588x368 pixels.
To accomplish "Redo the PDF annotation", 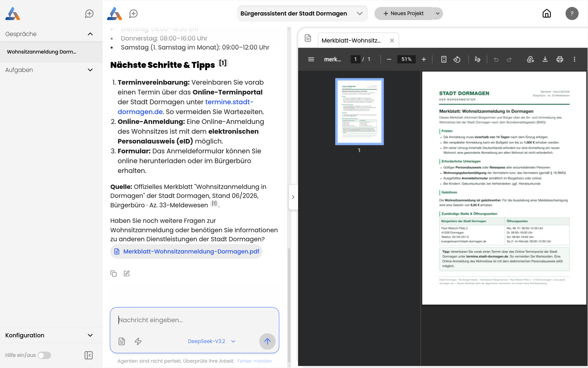I will (509, 59).
